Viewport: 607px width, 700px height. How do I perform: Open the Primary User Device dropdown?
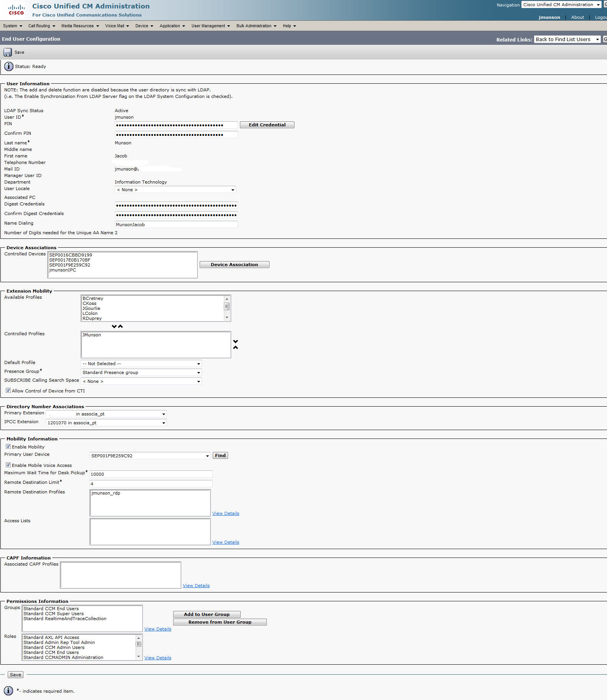150,456
